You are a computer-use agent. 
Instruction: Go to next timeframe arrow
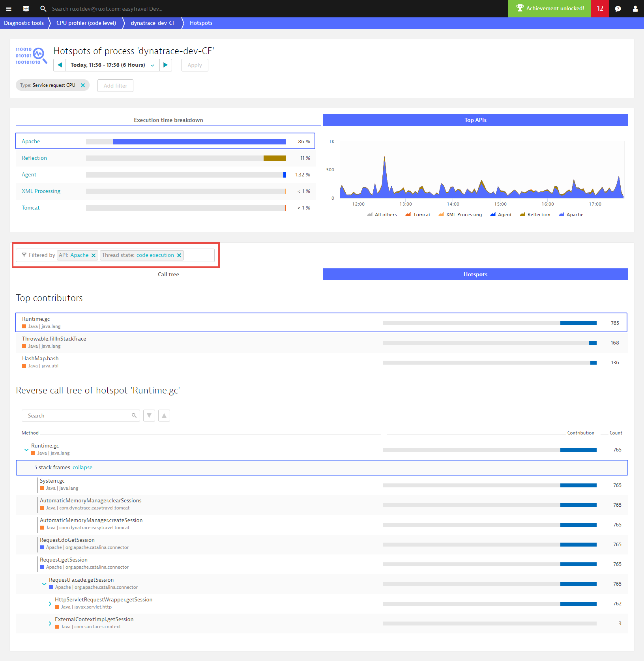(166, 65)
